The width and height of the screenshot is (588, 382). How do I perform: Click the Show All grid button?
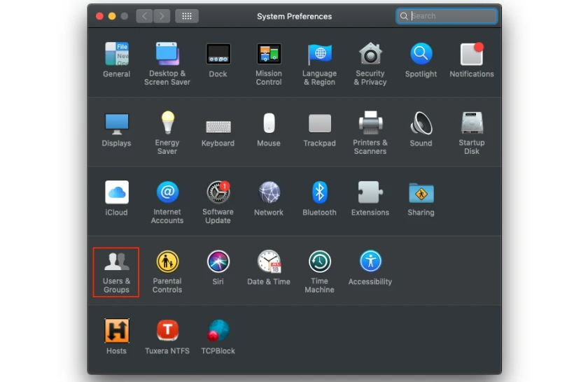coord(187,16)
